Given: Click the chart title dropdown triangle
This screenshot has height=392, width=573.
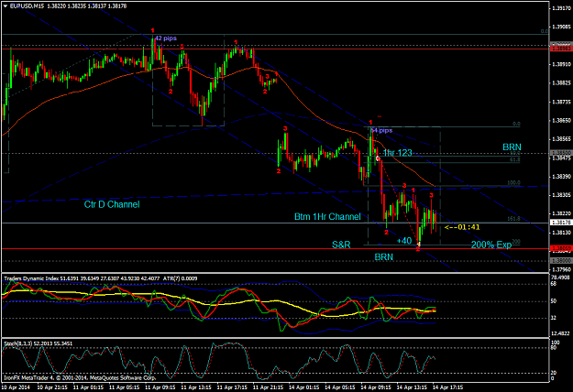Looking at the screenshot, I should pyautogui.click(x=6, y=6).
